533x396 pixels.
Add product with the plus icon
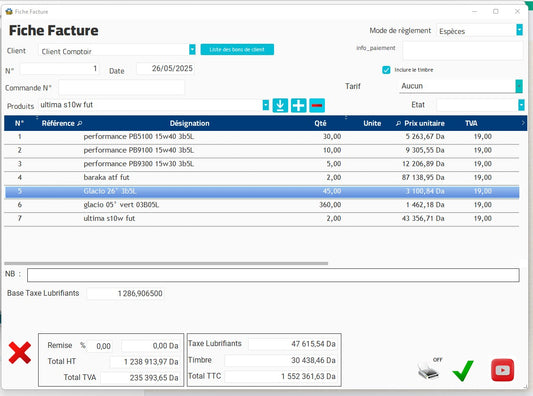pos(298,105)
